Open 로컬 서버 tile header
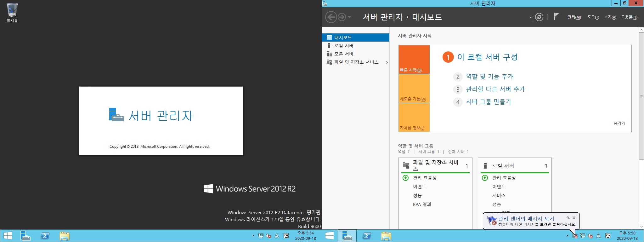Image resolution: width=644 pixels, height=242 pixels. pyautogui.click(x=515, y=166)
